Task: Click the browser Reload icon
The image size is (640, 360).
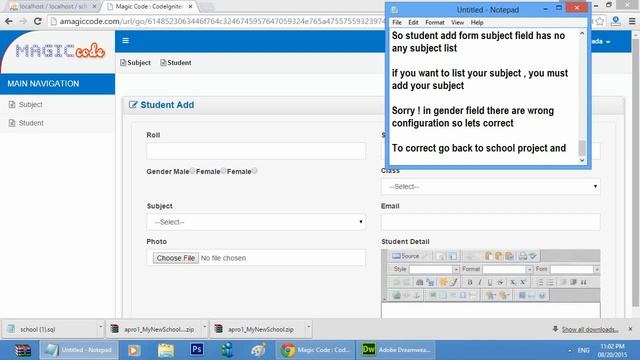Action: pyautogui.click(x=38, y=21)
